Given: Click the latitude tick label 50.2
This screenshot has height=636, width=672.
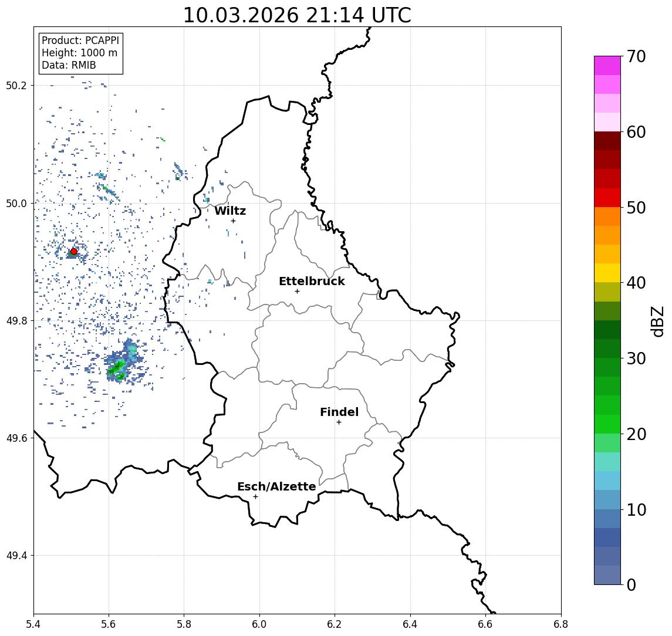Looking at the screenshot, I should [16, 85].
